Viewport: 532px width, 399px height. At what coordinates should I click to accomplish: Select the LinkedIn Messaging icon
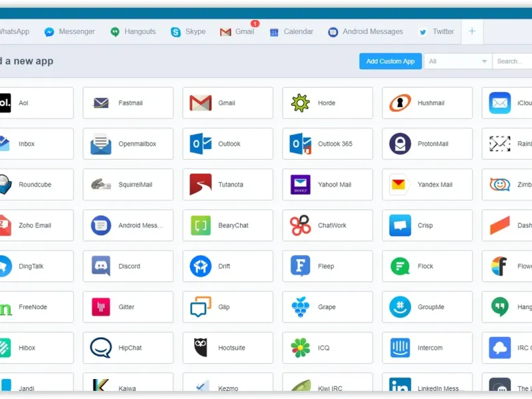400,385
